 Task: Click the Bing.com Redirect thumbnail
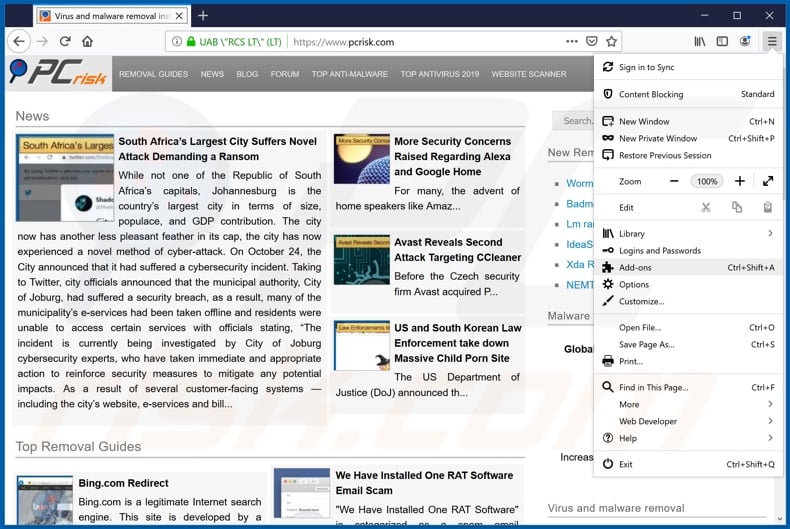coord(45,500)
